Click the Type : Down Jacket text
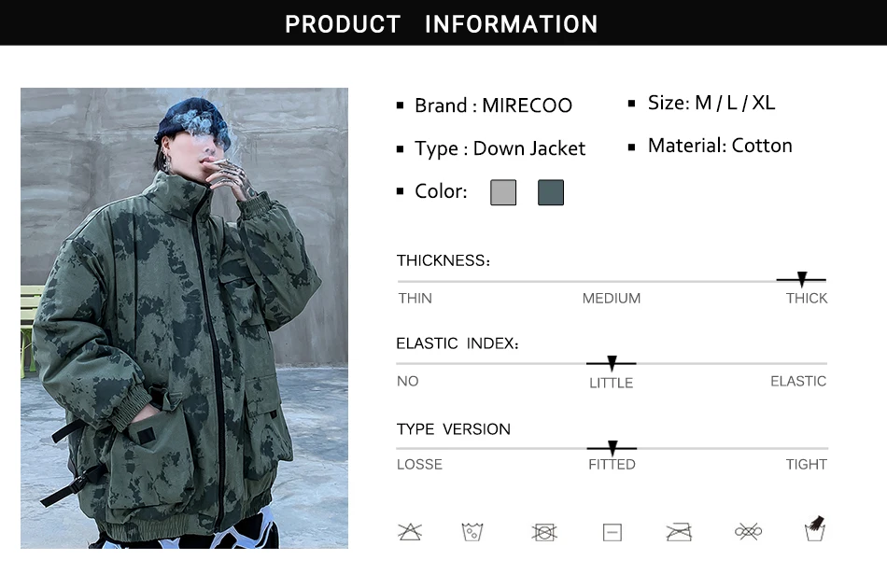 [500, 148]
